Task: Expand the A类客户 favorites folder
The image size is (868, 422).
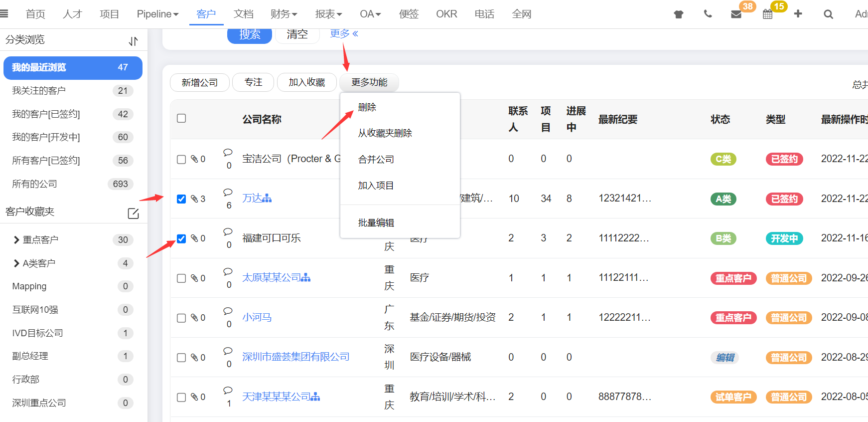Action: pos(16,263)
